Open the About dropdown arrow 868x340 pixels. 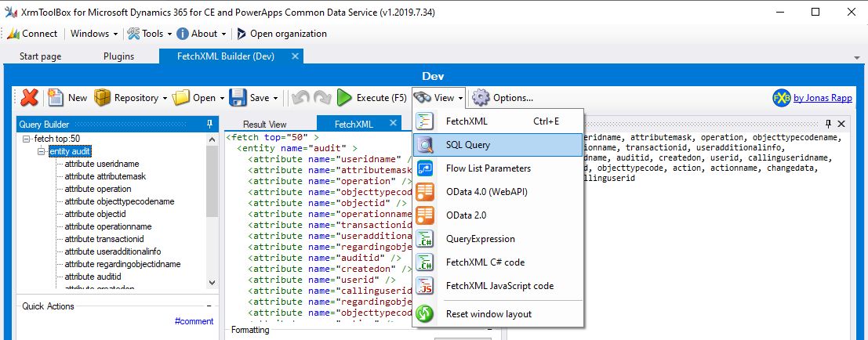click(223, 34)
